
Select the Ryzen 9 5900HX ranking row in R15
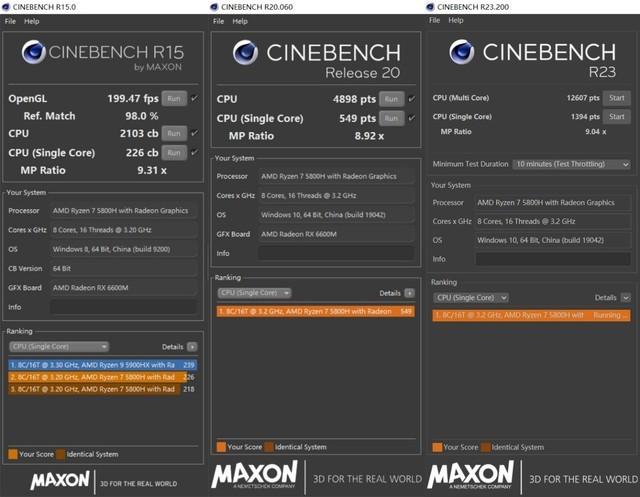pos(102,365)
